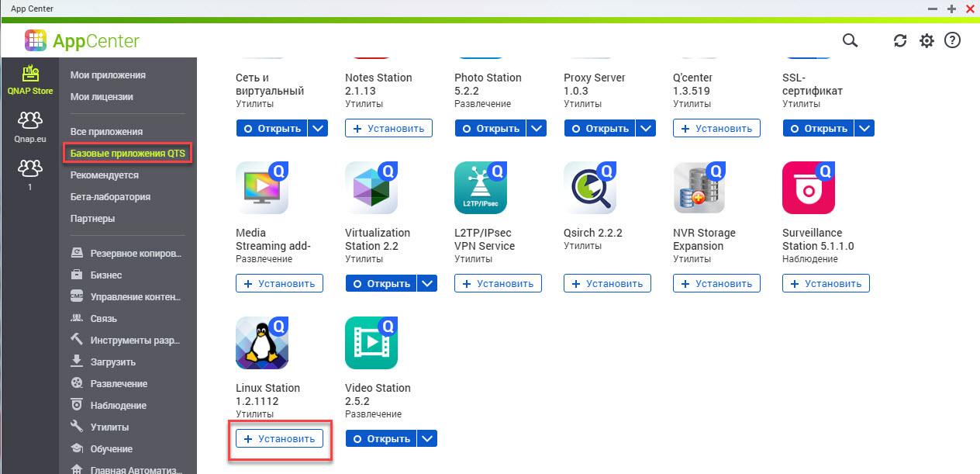Click the NVR Storage Expansion icon

pyautogui.click(x=699, y=188)
